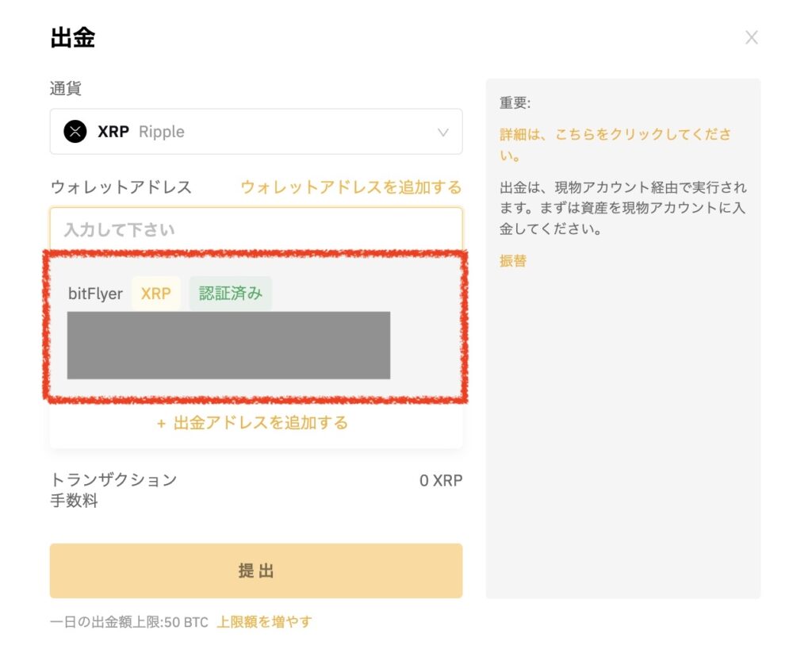Viewport: 812px width, 657px height.
Task: Click the masked gray address block
Action: pos(228,345)
